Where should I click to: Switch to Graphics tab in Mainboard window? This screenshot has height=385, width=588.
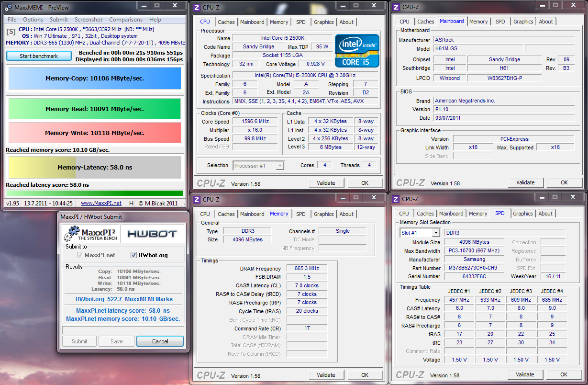[523, 22]
